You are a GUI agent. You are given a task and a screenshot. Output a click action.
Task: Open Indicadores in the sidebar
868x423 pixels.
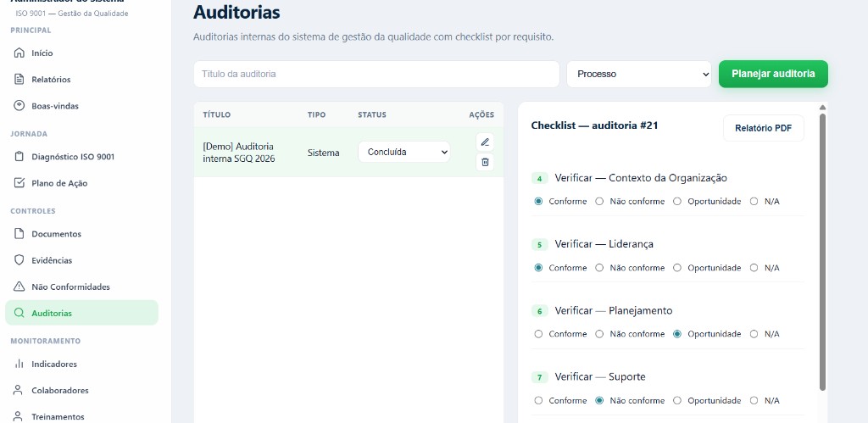(x=82, y=364)
